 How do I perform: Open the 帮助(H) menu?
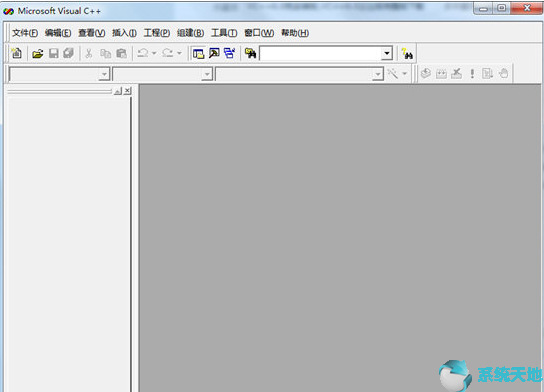coord(295,33)
